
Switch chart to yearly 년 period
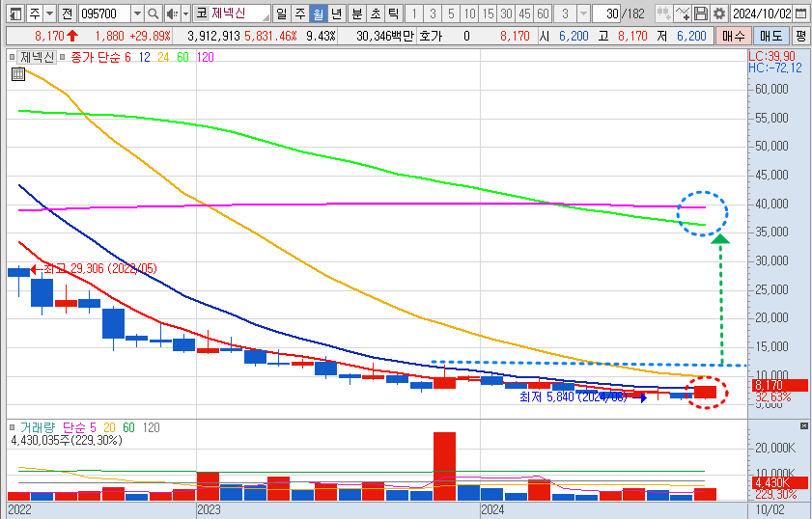click(x=337, y=14)
